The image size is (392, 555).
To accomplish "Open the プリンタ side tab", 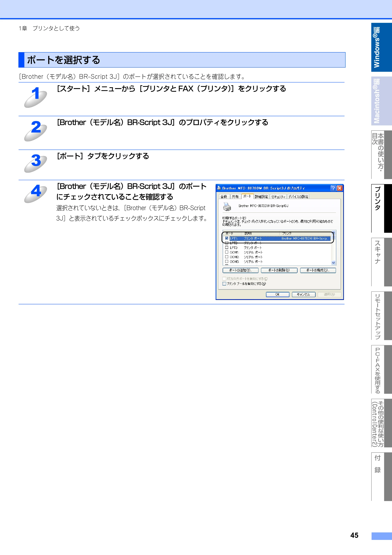I will (381, 208).
